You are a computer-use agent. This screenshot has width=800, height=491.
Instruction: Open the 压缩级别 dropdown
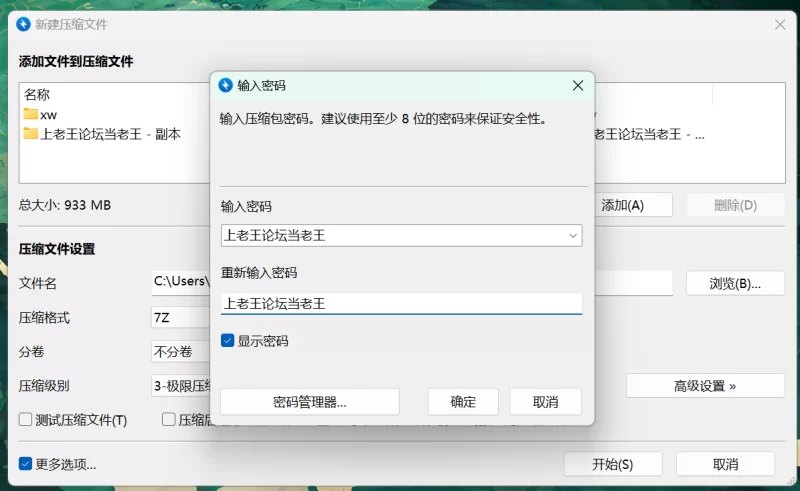180,386
